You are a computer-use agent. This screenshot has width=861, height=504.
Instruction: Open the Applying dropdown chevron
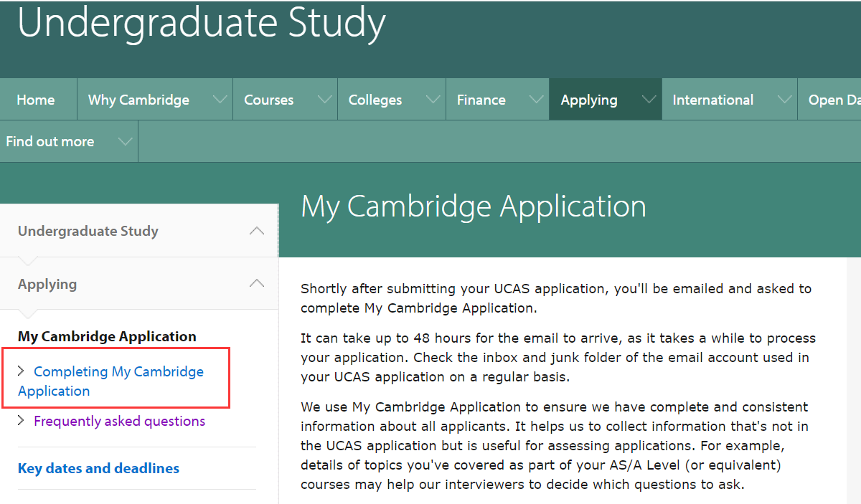point(649,100)
